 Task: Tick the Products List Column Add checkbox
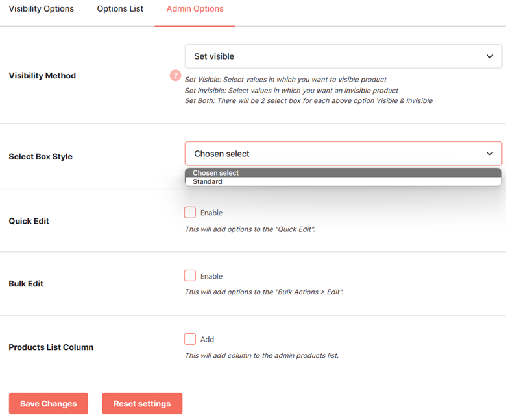(x=189, y=339)
